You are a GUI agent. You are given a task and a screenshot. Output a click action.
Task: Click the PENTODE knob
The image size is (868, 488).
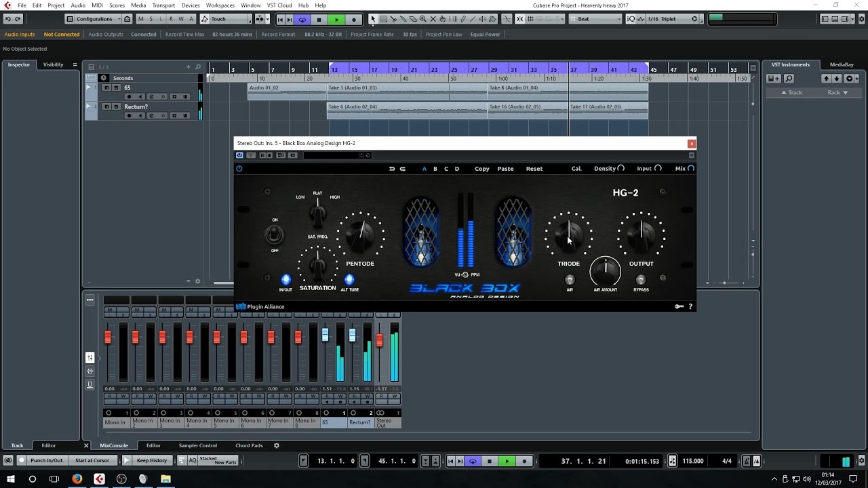click(360, 235)
